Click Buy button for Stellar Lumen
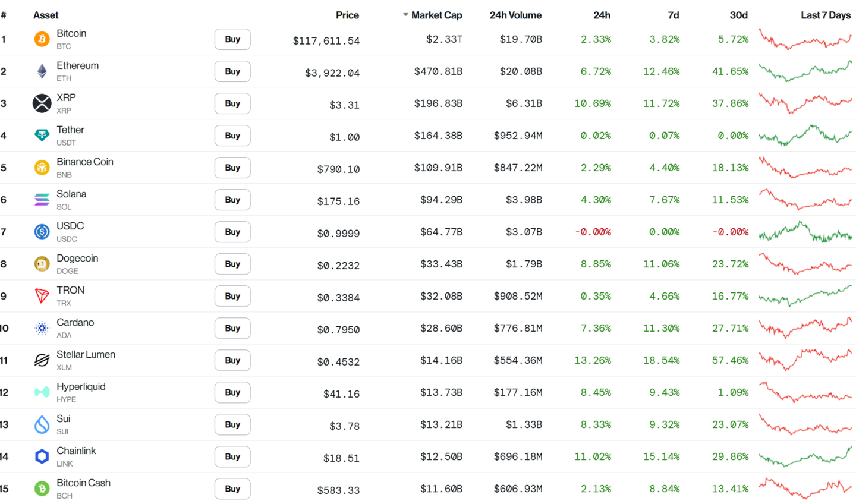The height and width of the screenshot is (504, 856). [232, 360]
